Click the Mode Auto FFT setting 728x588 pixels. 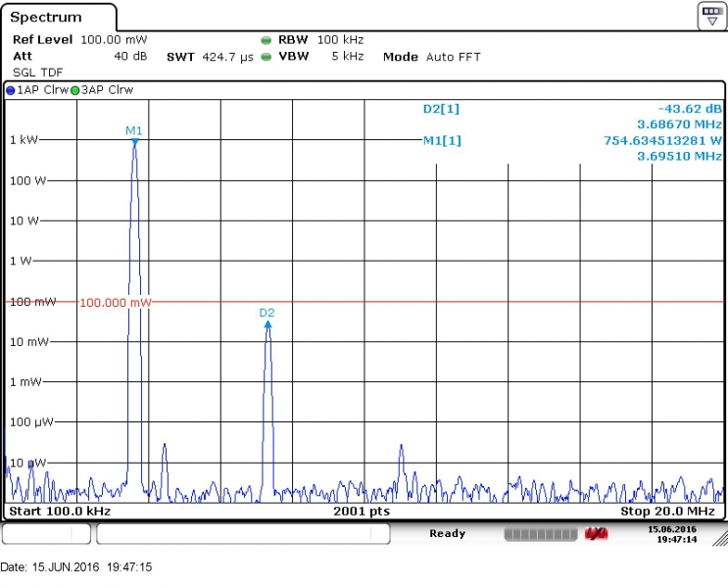(432, 57)
